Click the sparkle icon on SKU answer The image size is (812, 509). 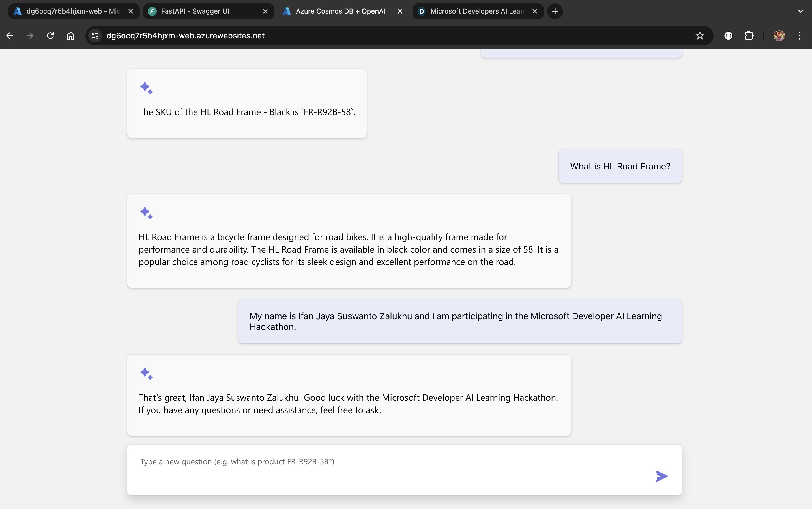click(x=147, y=88)
